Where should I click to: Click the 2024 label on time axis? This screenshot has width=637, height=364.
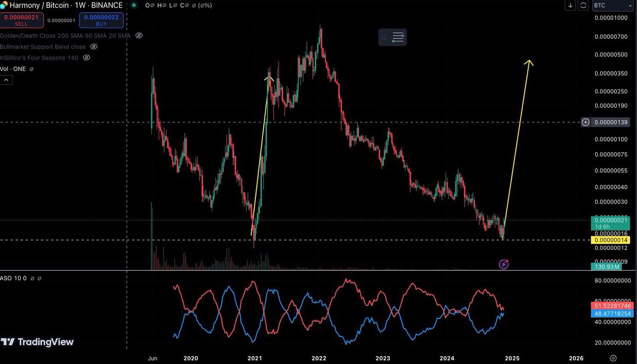[447, 358]
